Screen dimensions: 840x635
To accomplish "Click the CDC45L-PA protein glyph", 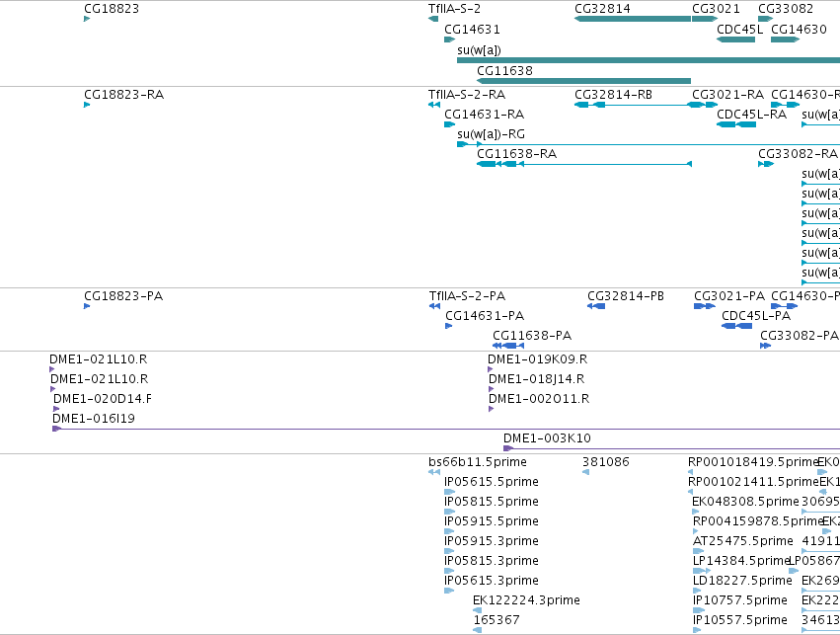I will point(737,326).
